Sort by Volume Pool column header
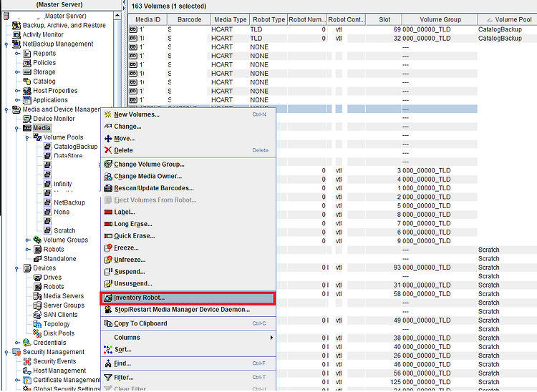 (508, 20)
